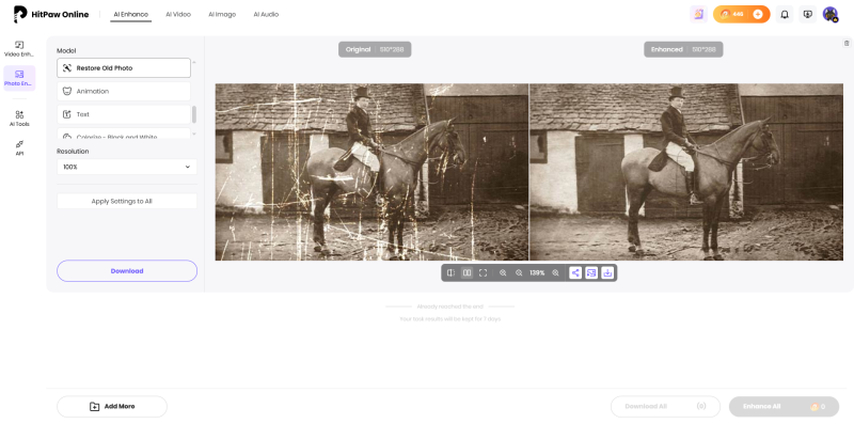Click the Original image label
Viewport: 854px width, 424px height.
point(375,50)
